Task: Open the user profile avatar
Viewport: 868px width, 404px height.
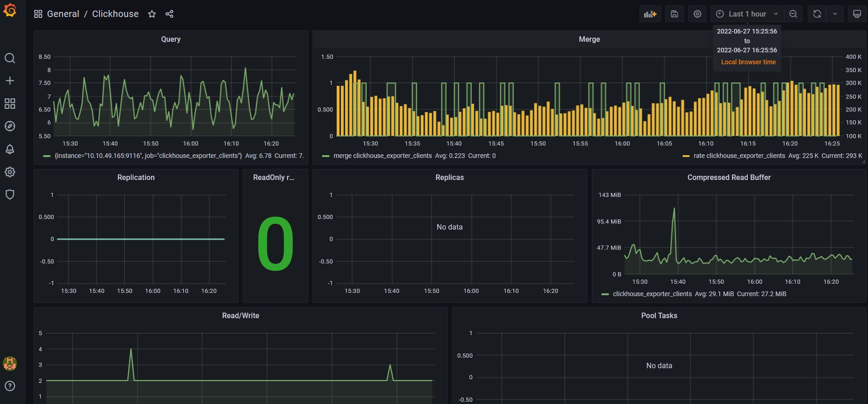Action: pyautogui.click(x=10, y=364)
